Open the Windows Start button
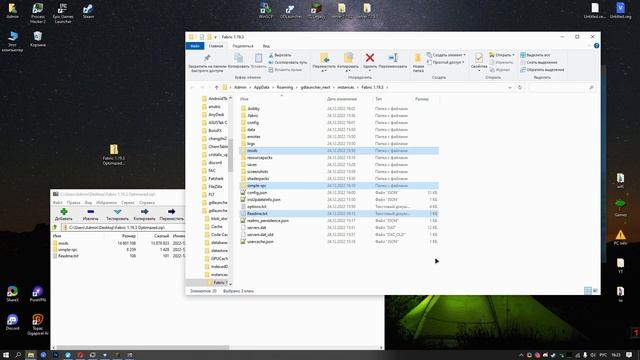This screenshot has height=360, width=640. tap(6, 355)
